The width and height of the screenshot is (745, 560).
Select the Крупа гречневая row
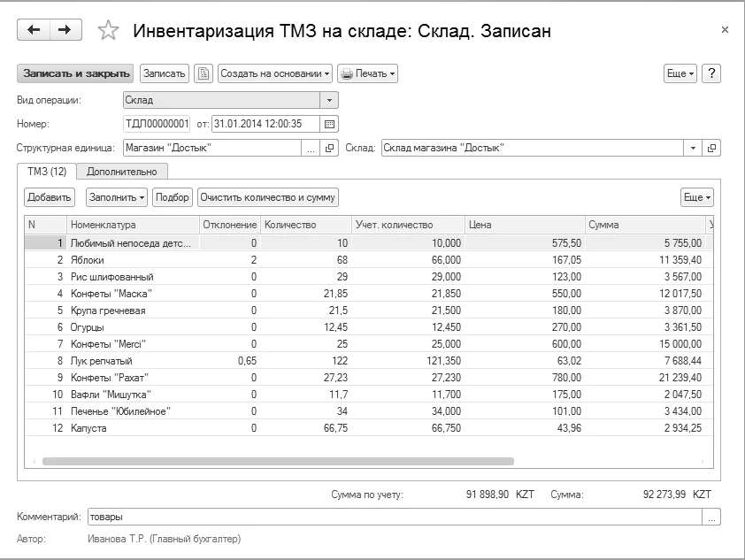pyautogui.click(x=369, y=311)
